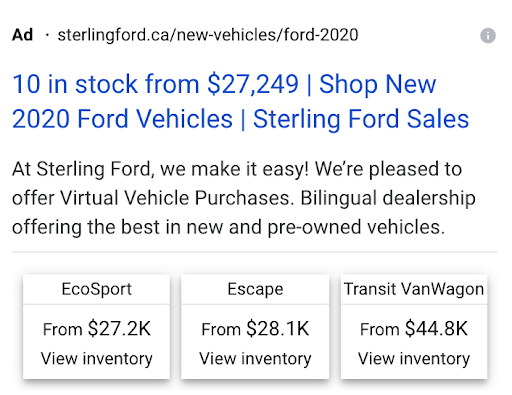View inventory for the EcoSport
This screenshot has width=512, height=395.
pos(97,359)
